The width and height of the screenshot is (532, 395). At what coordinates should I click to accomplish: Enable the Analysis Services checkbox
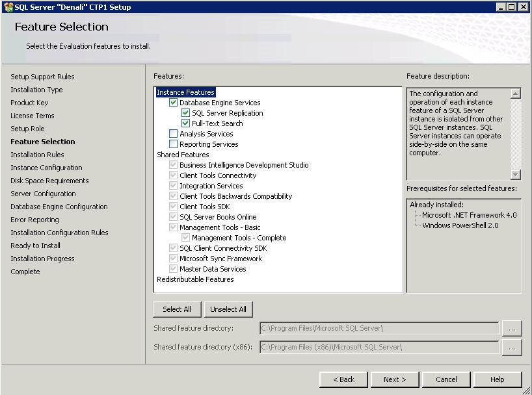point(173,134)
